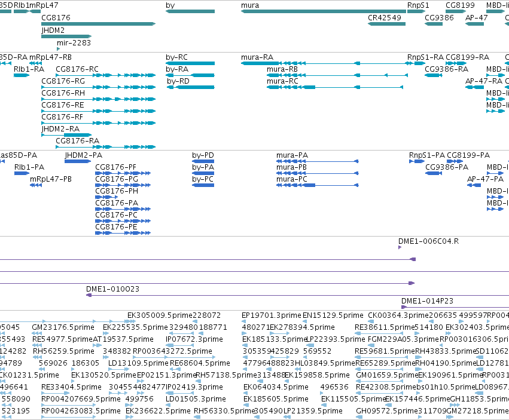Select the mRpL47-PB protein label

click(51, 179)
